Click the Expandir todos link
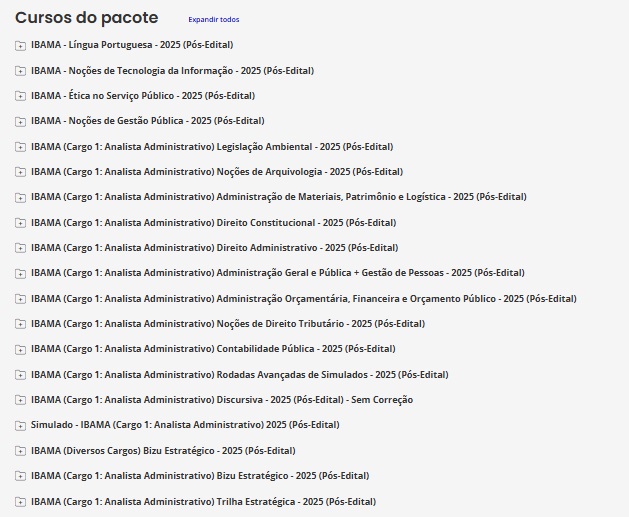629x517 pixels. pyautogui.click(x=214, y=20)
